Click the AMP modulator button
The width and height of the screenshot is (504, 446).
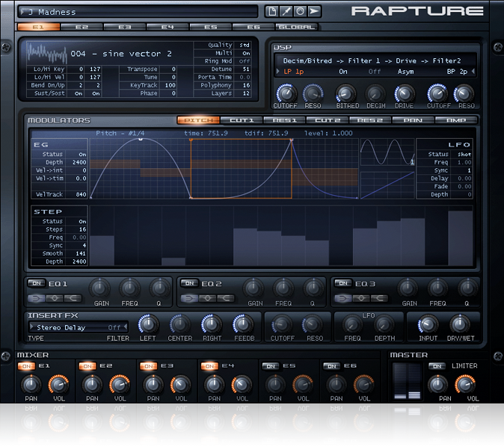[455, 120]
